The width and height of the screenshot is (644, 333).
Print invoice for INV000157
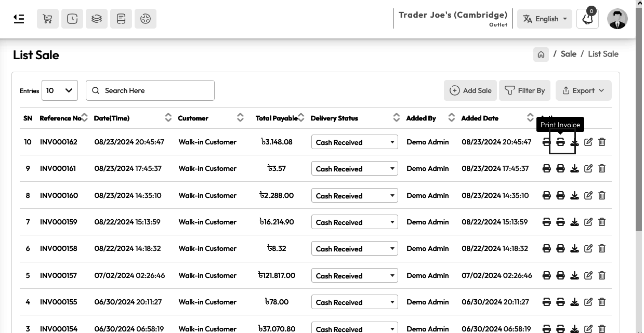point(560,275)
